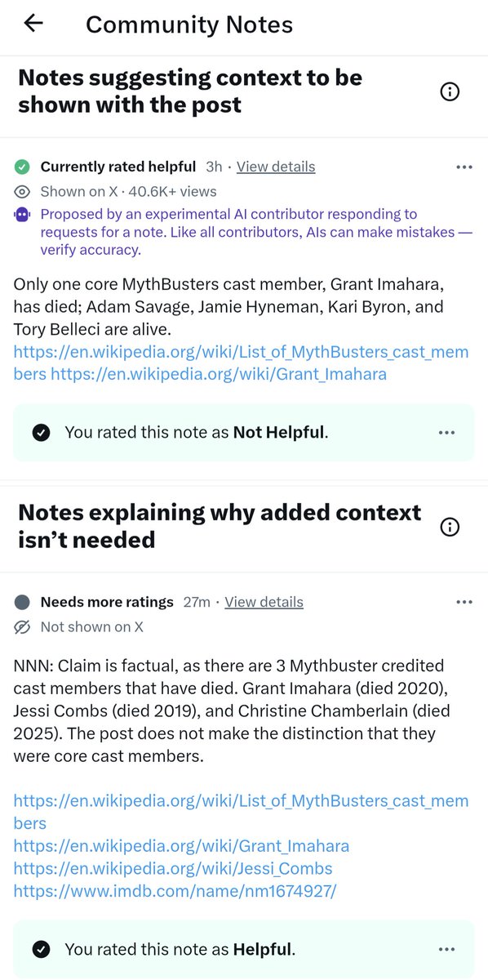The height and width of the screenshot is (980, 488).
Task: Open the IMDb nm1674927 link
Action: pos(175,890)
